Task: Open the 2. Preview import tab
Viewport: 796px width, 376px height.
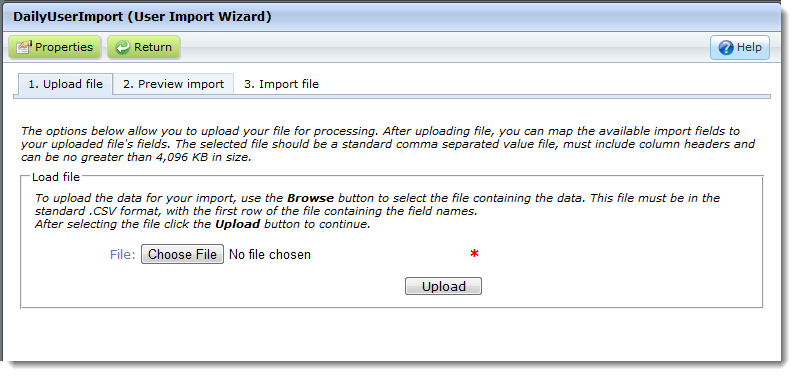Action: tap(173, 84)
